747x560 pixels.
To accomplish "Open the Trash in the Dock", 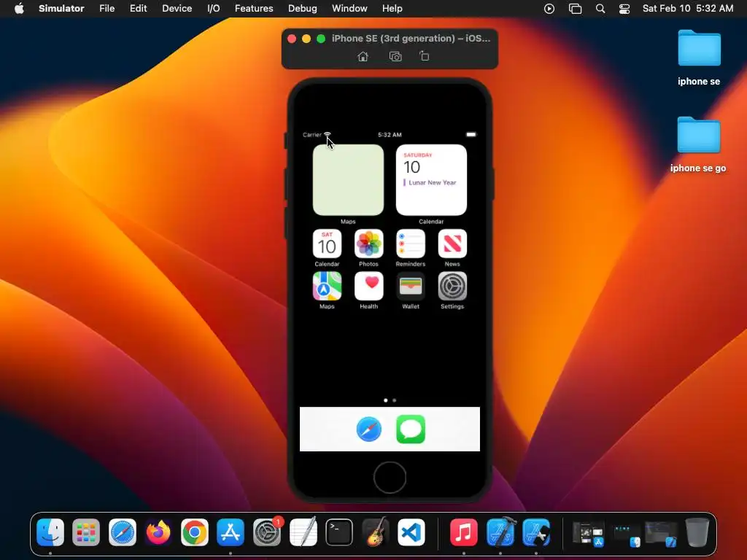I will (x=697, y=532).
